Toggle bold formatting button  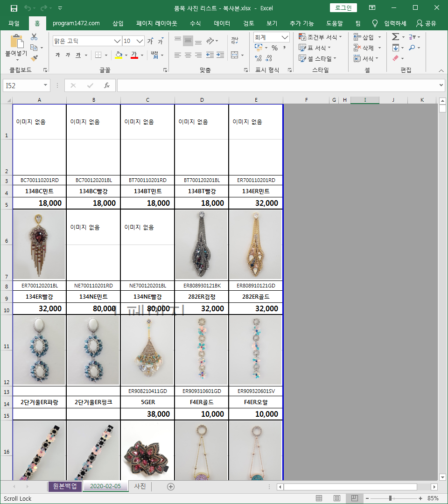click(57, 55)
